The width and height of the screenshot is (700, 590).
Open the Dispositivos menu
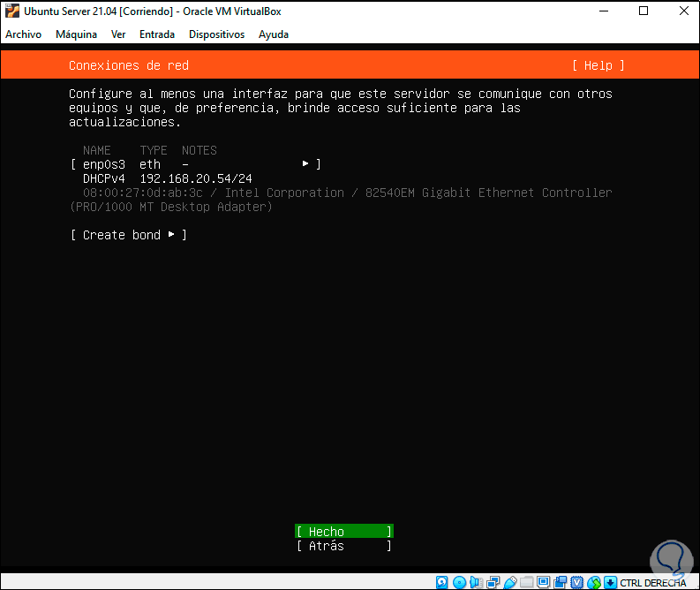(x=216, y=34)
